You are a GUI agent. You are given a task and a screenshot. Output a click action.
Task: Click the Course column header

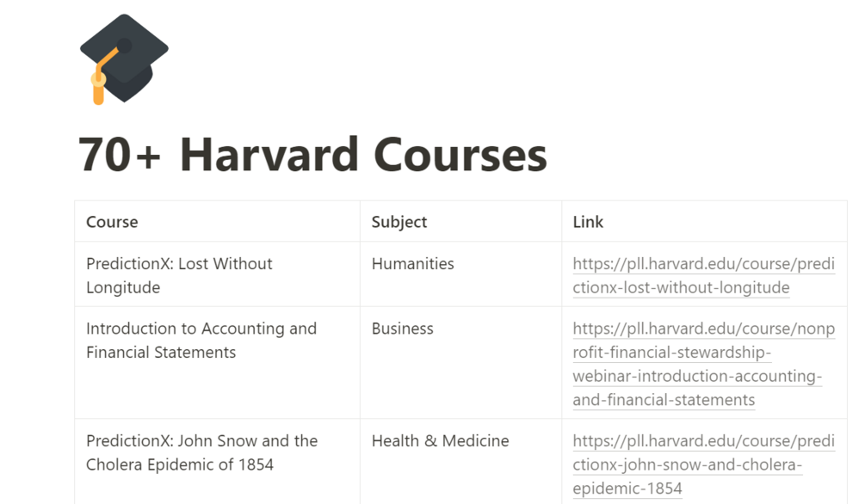click(112, 222)
